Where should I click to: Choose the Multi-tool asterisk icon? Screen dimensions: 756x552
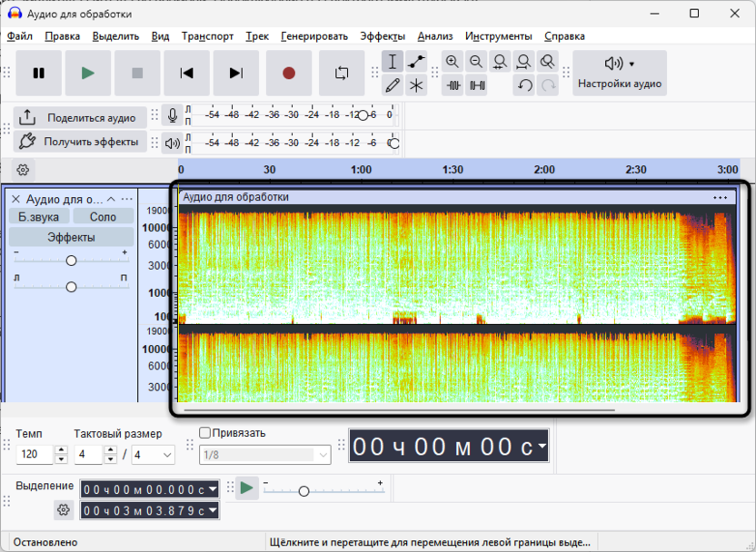point(416,85)
